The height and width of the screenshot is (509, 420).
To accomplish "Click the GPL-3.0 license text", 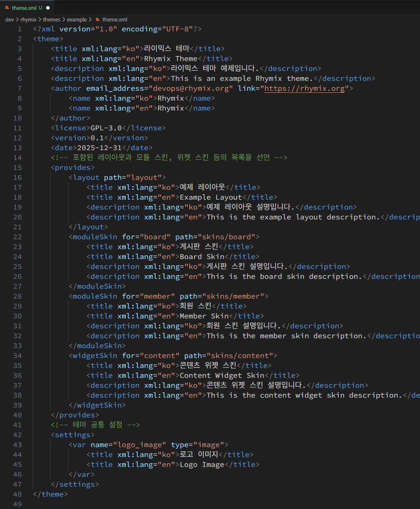I will 106,128.
